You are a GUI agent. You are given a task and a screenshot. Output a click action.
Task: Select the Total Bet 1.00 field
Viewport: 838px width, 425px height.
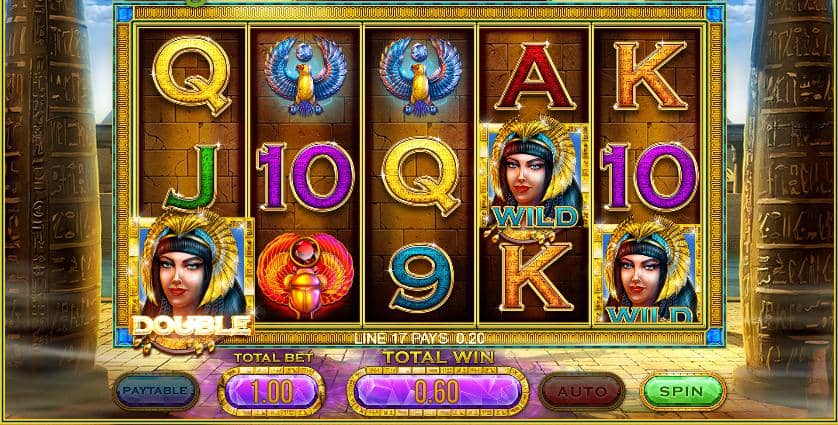point(271,392)
